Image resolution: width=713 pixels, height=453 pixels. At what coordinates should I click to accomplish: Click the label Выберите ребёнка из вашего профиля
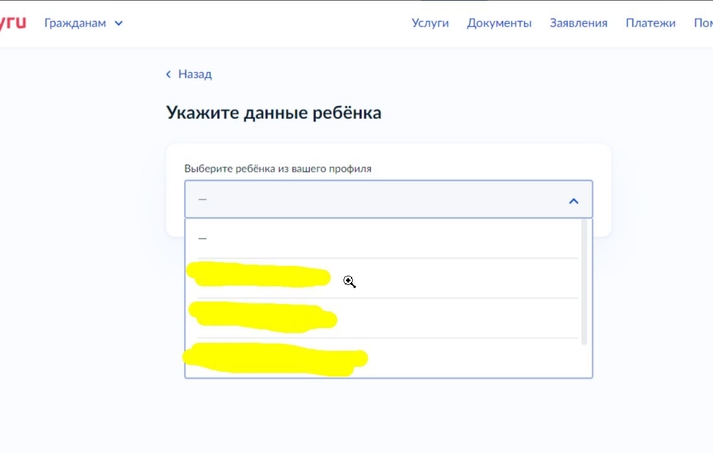[277, 169]
